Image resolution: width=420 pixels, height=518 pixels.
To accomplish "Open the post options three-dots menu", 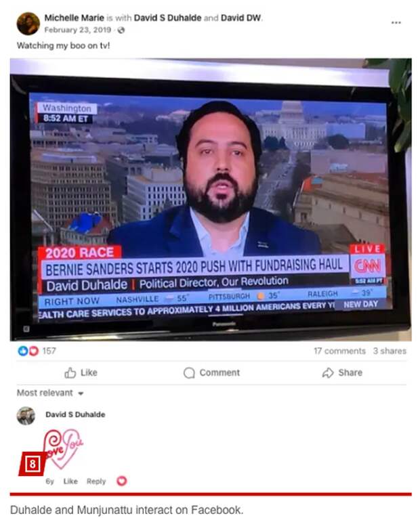I will coord(396,22).
